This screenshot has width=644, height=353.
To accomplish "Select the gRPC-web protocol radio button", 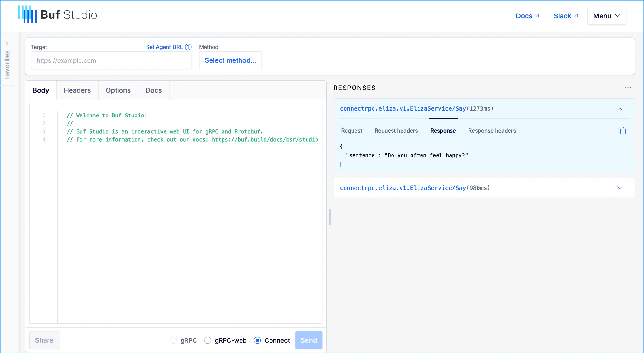I will (208, 340).
